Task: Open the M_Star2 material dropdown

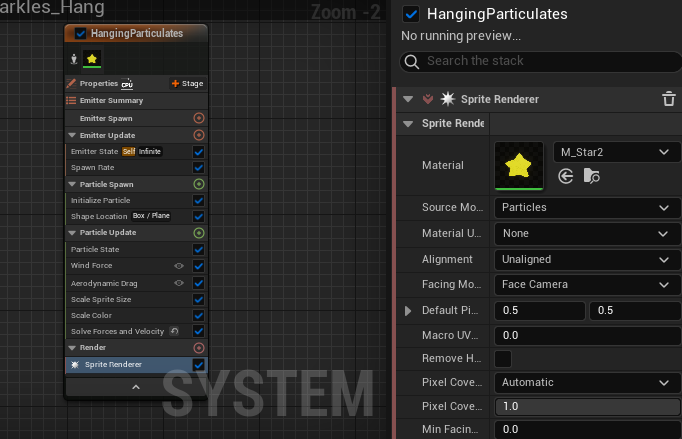Action: pos(615,152)
